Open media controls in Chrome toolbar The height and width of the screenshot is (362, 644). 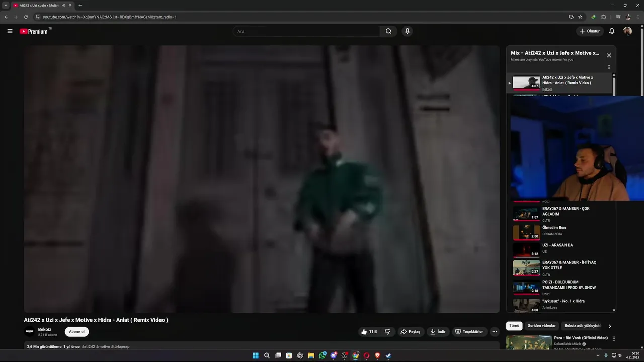[x=618, y=17]
